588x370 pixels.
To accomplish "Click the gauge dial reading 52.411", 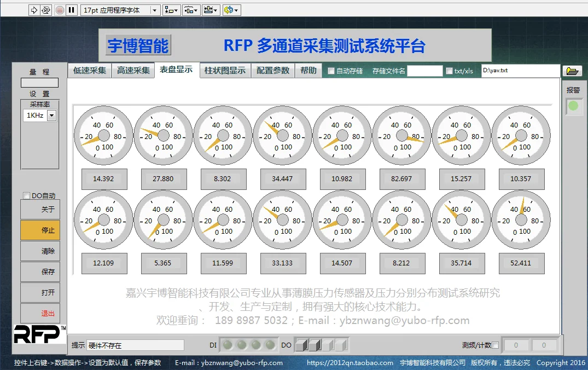I will point(521,220).
